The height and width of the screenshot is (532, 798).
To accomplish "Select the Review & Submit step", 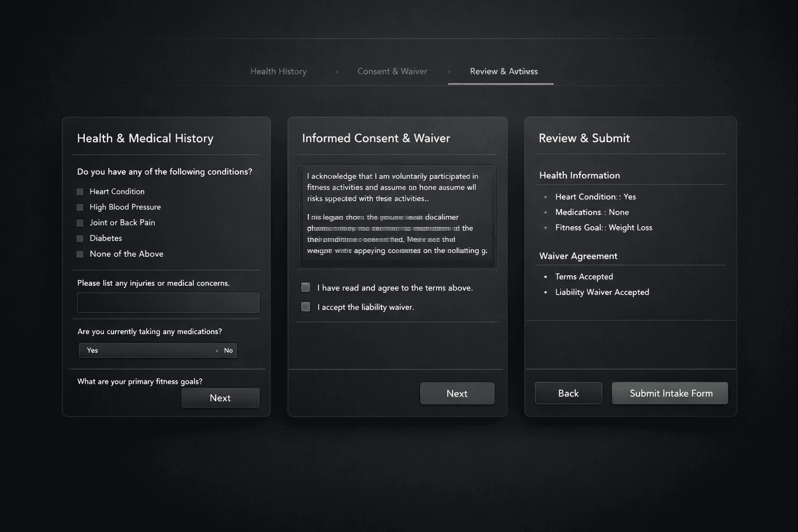I will tap(503, 71).
